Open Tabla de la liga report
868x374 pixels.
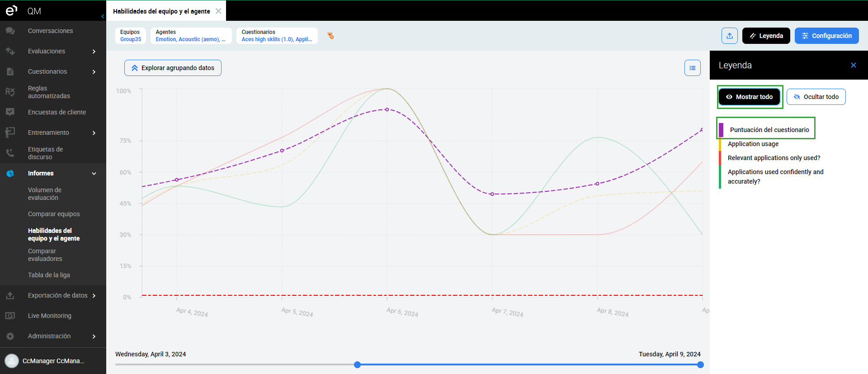point(49,275)
